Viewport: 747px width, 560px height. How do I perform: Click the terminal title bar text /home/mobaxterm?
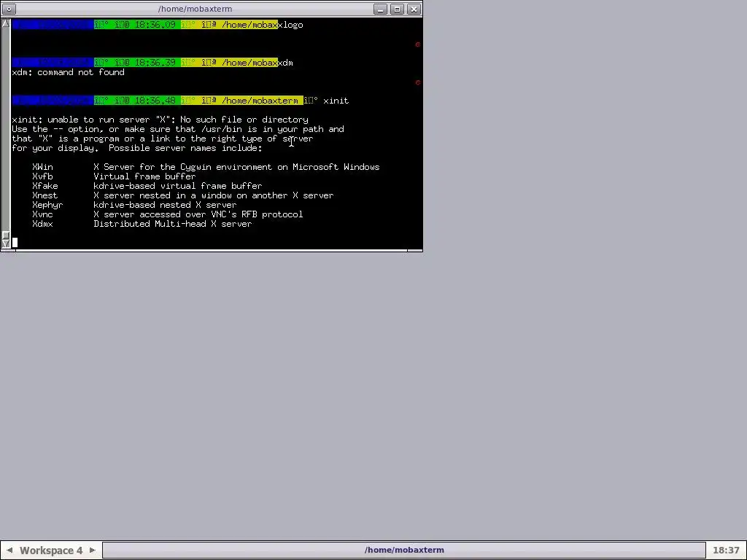tap(196, 9)
